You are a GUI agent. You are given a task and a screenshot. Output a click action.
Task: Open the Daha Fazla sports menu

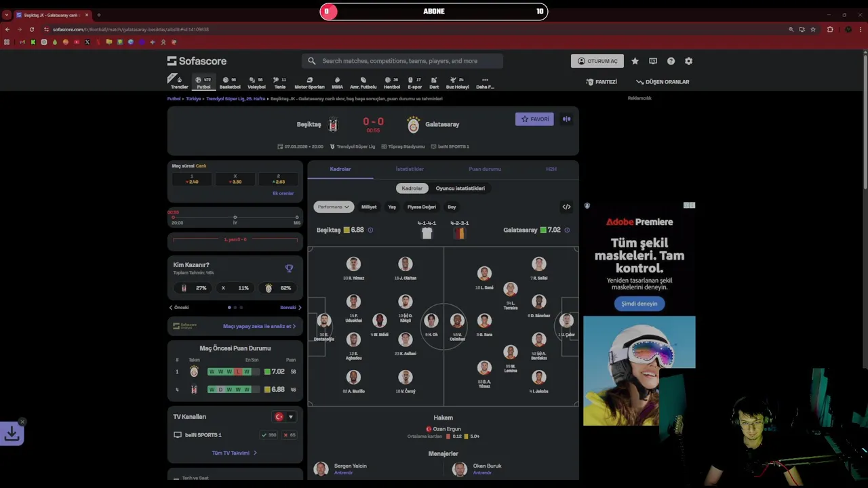point(485,82)
